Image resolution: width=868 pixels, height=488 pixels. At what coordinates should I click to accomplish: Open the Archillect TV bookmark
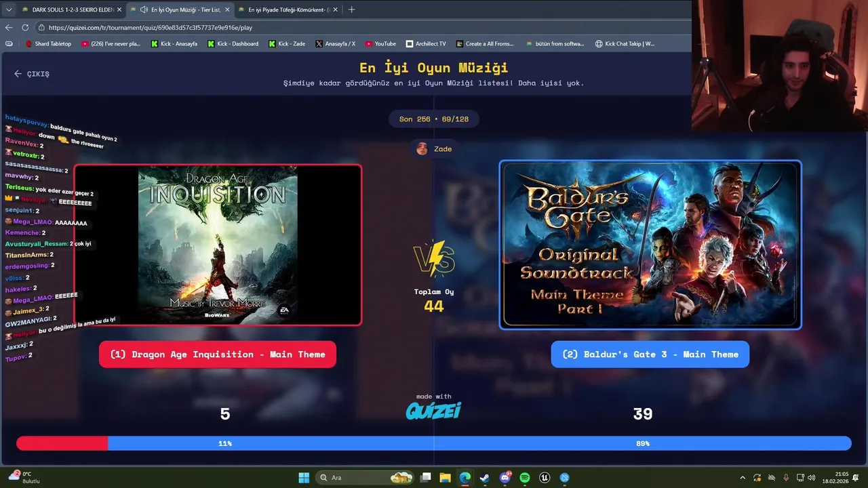click(426, 43)
